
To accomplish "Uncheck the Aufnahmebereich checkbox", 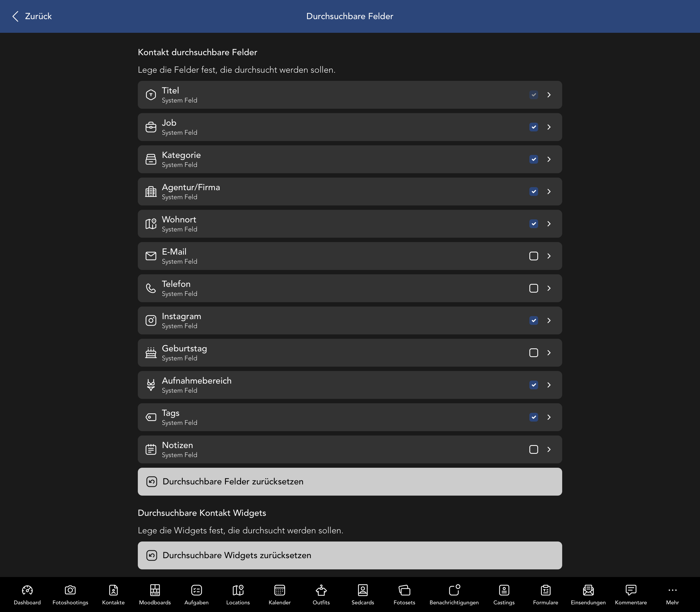I will coord(533,385).
